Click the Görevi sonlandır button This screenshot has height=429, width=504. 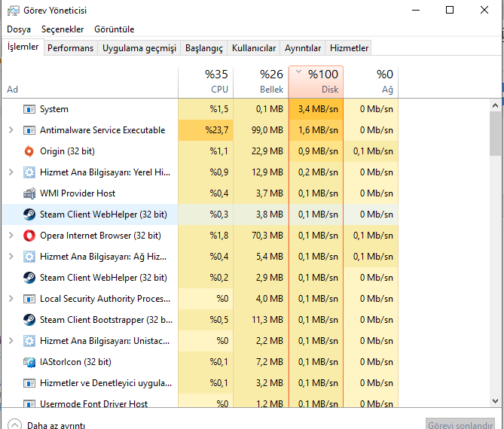(460, 424)
